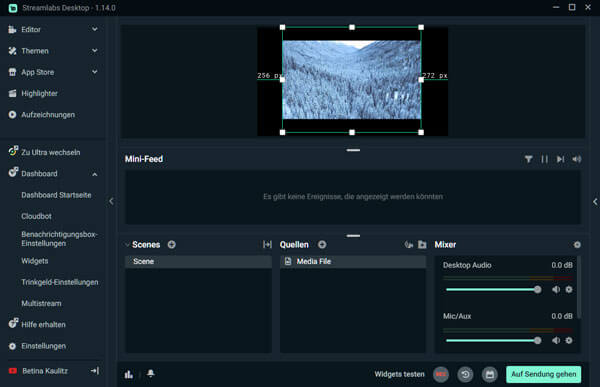Expand the Editor chevron
The height and width of the screenshot is (387, 600).
[x=95, y=29]
